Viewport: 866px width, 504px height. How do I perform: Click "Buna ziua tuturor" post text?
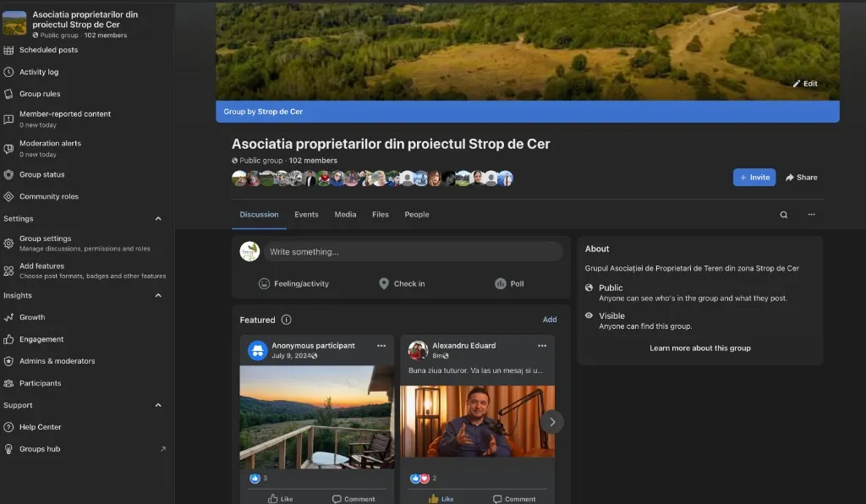pos(475,370)
